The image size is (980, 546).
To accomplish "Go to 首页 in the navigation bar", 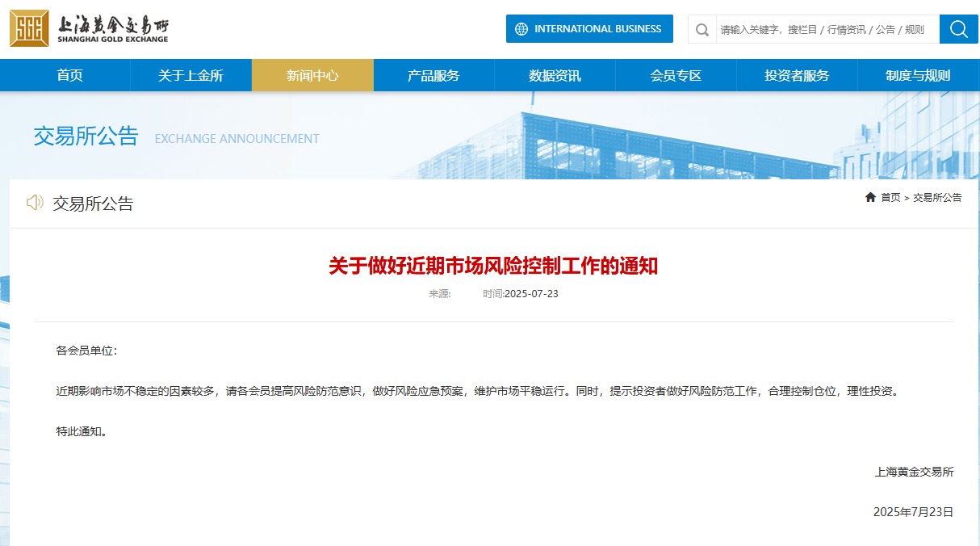I will tap(70, 76).
